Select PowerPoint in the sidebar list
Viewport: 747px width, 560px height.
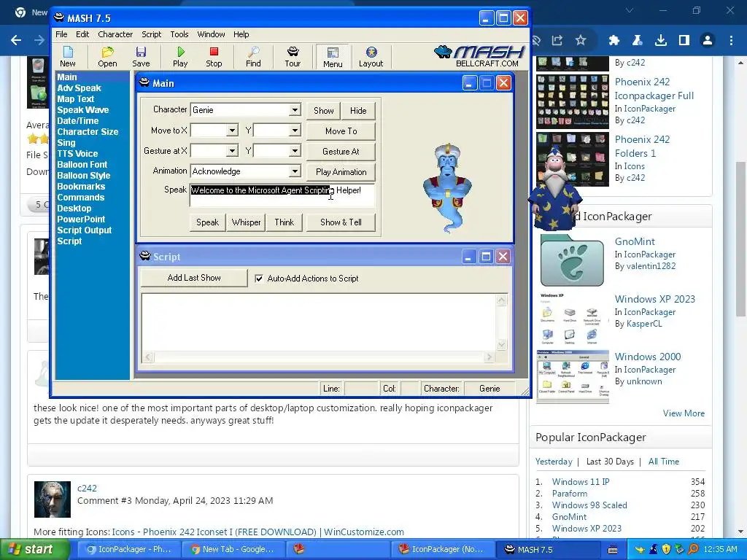(81, 219)
